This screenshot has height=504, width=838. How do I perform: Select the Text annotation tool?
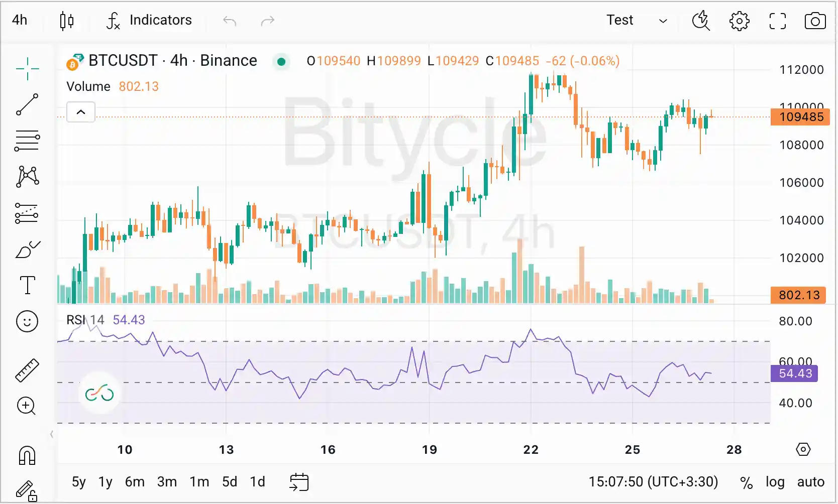27,285
